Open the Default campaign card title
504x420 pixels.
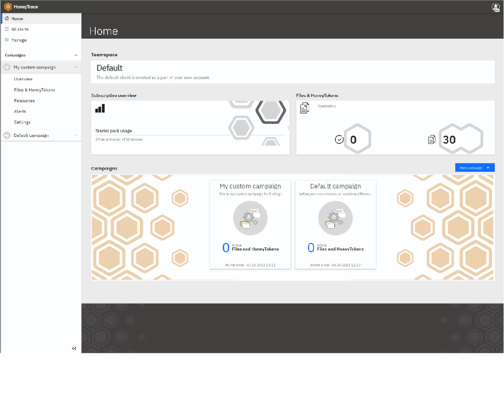click(335, 186)
